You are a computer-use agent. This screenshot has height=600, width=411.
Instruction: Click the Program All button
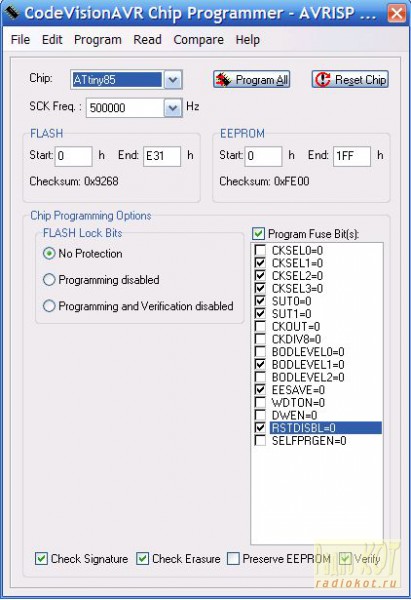tap(251, 80)
